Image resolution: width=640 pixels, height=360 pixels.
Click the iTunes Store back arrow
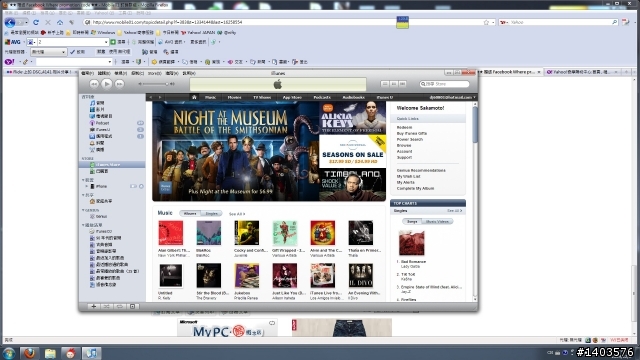(x=151, y=97)
